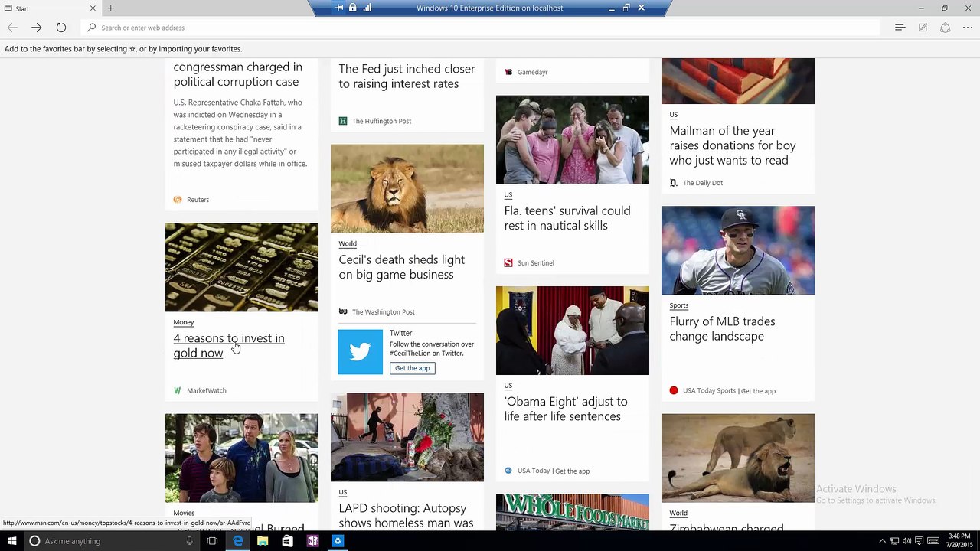This screenshot has width=980, height=551.
Task: Show hidden system tray icons
Action: point(882,541)
